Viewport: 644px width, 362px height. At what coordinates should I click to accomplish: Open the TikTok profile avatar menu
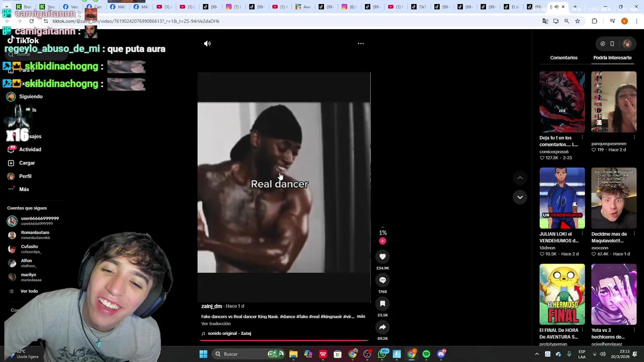(627, 44)
